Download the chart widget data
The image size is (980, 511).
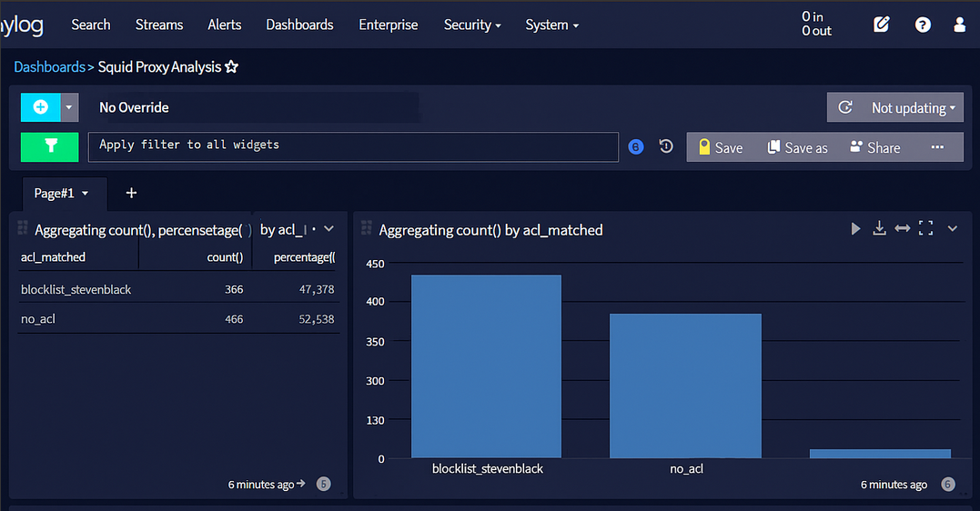pyautogui.click(x=879, y=228)
